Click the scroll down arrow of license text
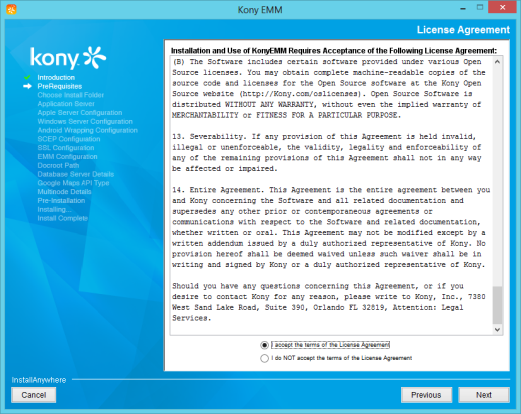The height and width of the screenshot is (414, 521). tap(497, 330)
